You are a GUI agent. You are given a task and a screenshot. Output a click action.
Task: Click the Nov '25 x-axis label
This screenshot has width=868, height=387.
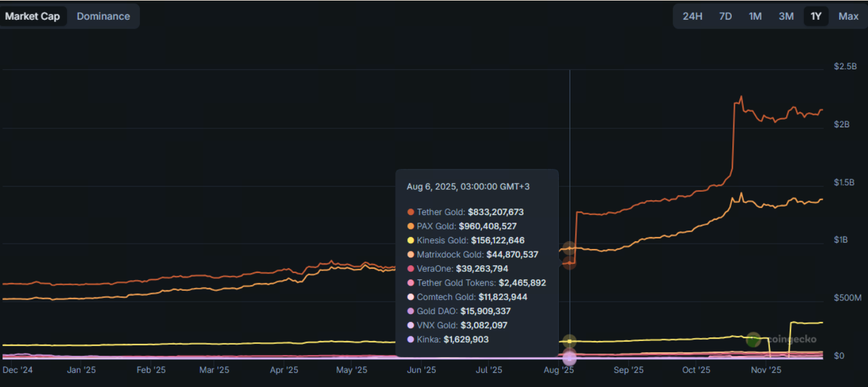click(x=766, y=370)
